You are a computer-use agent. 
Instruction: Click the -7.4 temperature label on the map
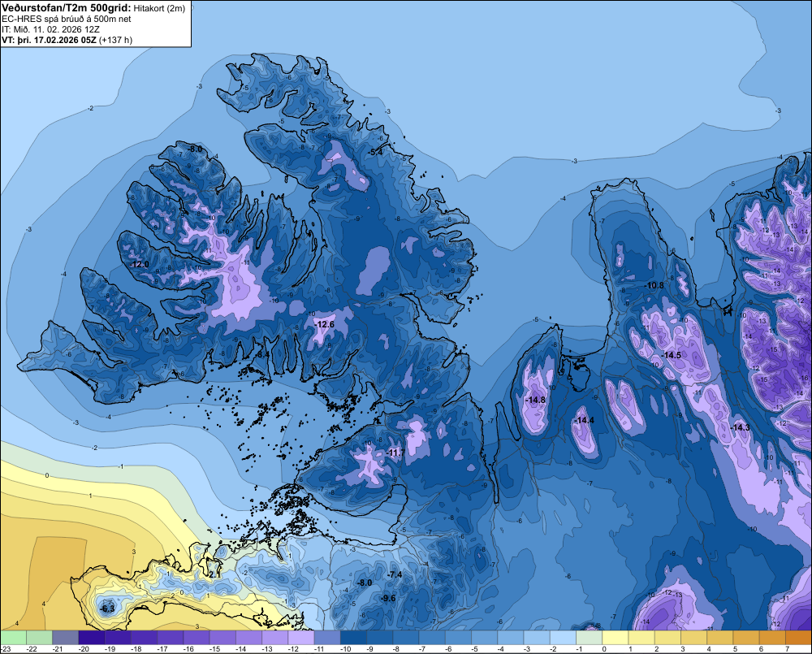click(395, 574)
